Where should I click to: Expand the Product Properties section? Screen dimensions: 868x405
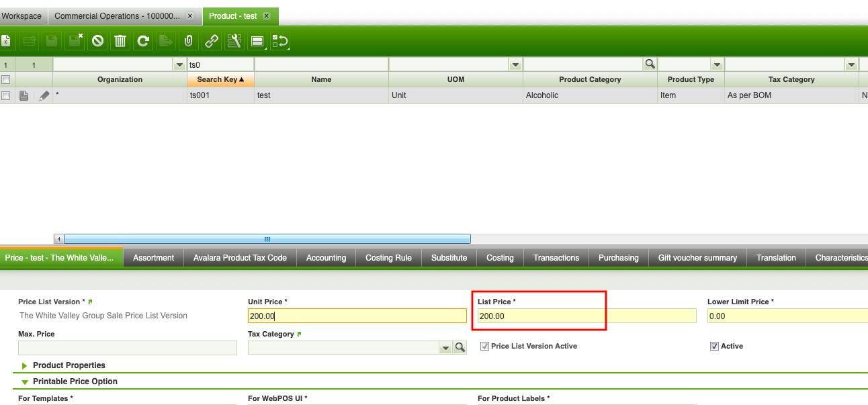click(26, 365)
